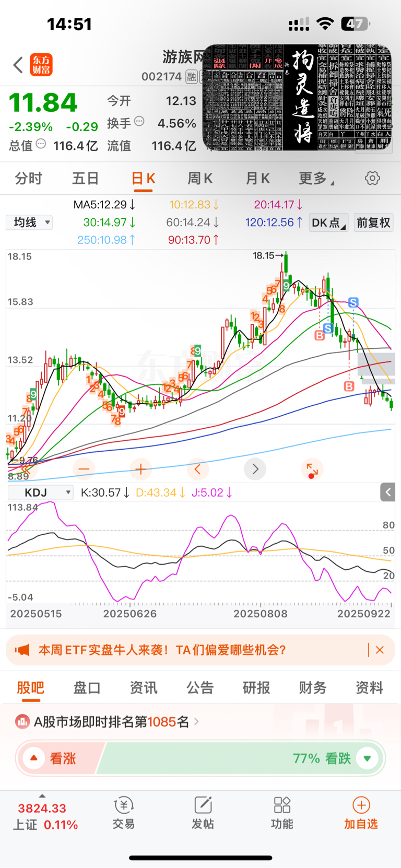Open the 均线 indicator dropdown
Image resolution: width=401 pixels, height=868 pixels.
29,222
